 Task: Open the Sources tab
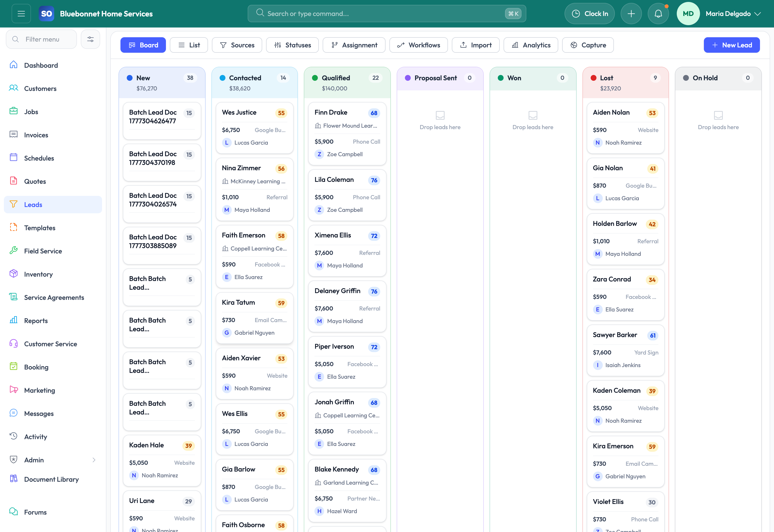[237, 45]
